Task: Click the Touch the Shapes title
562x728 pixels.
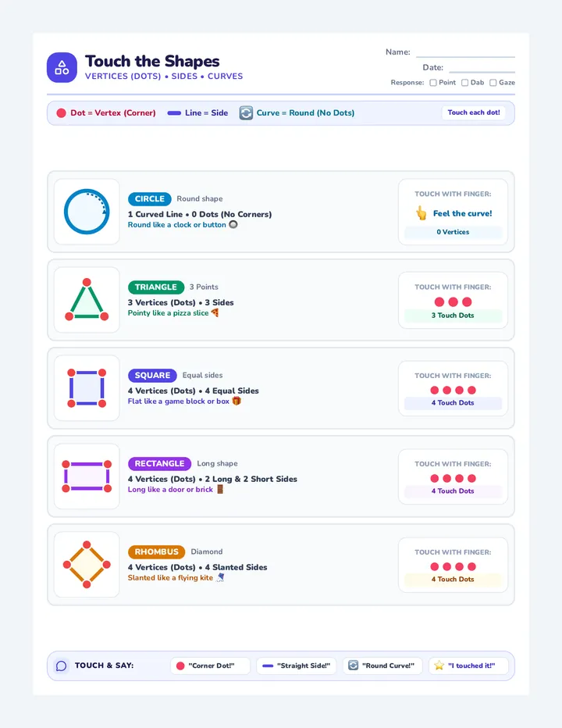Action: [x=152, y=61]
